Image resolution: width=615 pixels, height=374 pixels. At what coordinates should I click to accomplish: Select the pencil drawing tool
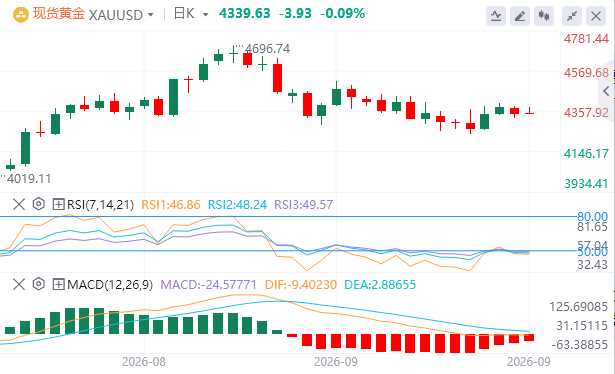point(520,16)
